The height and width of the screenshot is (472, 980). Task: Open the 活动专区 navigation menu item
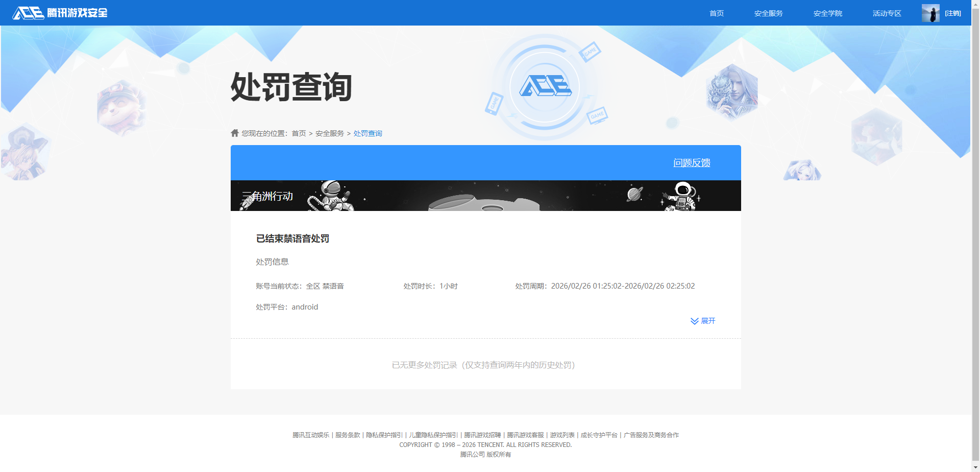887,13
